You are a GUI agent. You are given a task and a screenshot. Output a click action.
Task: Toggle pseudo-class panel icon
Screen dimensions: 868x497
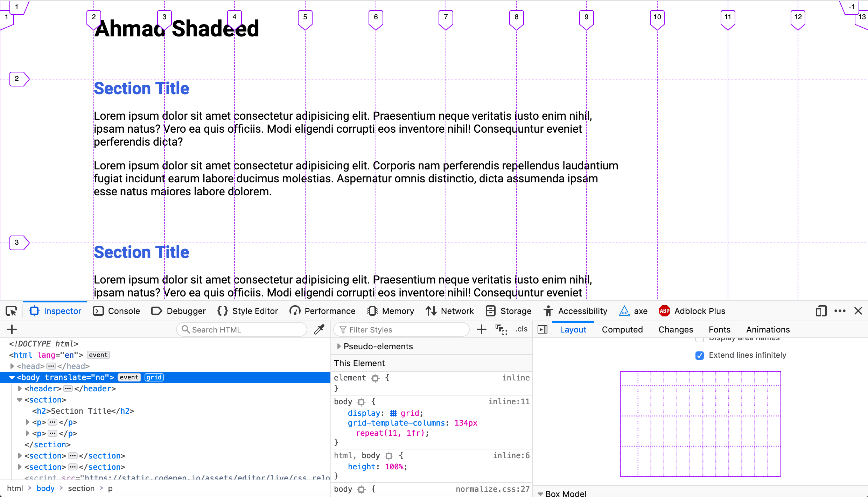(x=501, y=329)
